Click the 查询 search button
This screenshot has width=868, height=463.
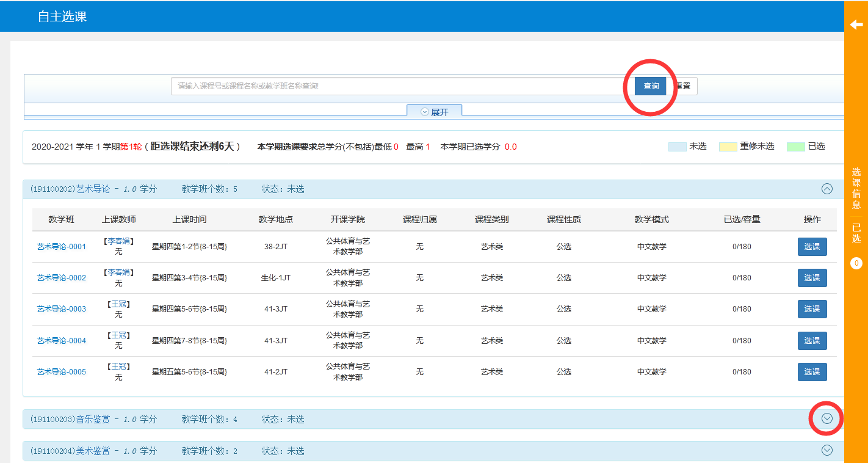(651, 86)
